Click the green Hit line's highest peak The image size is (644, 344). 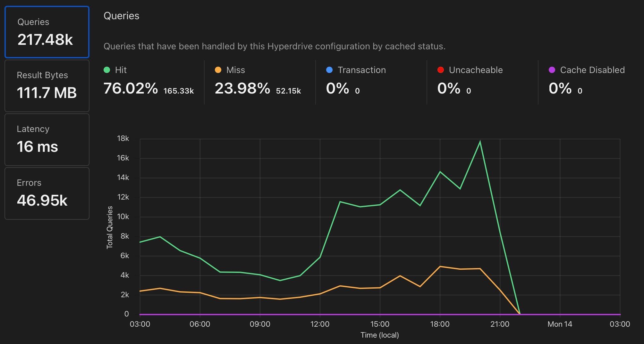pos(480,142)
